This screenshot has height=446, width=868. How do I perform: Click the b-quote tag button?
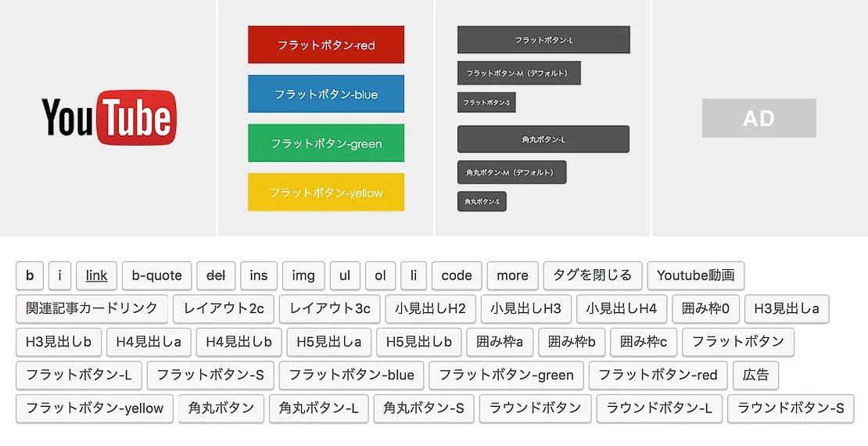tap(156, 275)
